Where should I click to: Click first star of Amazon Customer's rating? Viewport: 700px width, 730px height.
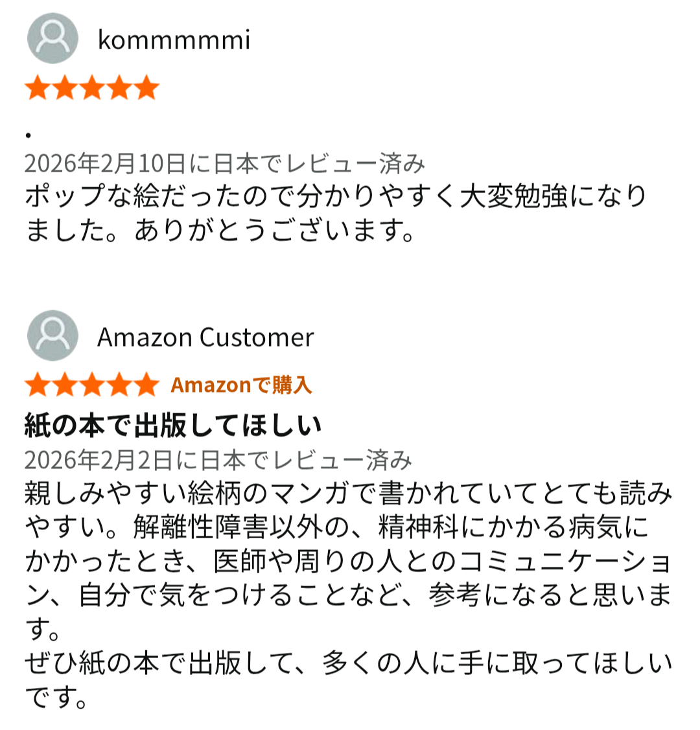click(38, 385)
